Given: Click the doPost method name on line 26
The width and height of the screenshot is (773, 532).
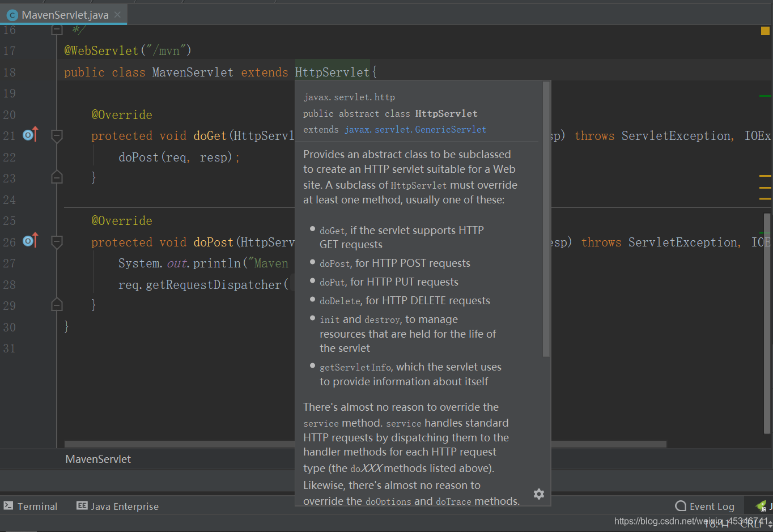Looking at the screenshot, I should tap(214, 242).
